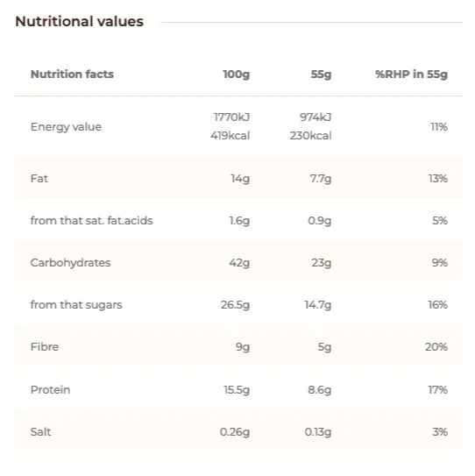Click the Energy value row label
The width and height of the screenshot is (475, 476).
pyautogui.click(x=66, y=127)
